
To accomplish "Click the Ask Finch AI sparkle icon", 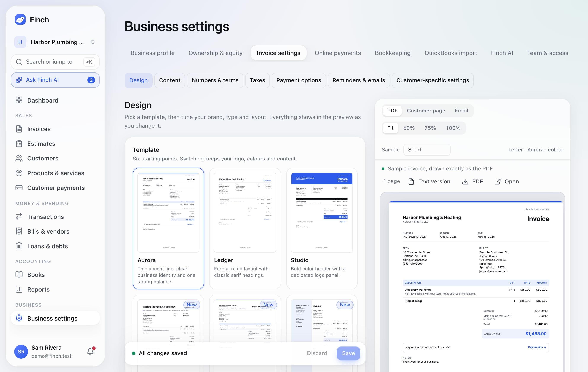I will click(x=19, y=80).
